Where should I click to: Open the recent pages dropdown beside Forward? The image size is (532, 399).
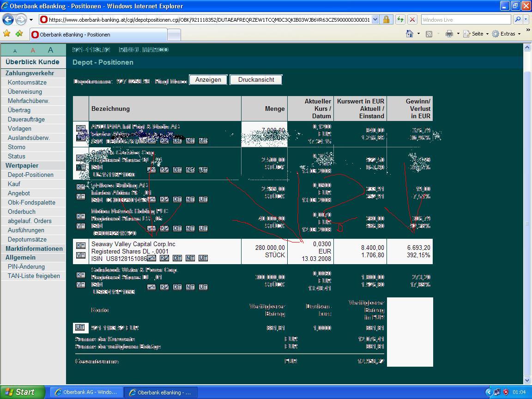pos(31,20)
